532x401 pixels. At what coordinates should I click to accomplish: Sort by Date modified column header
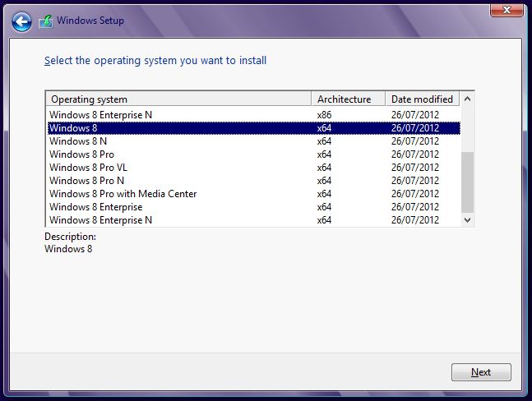[423, 99]
